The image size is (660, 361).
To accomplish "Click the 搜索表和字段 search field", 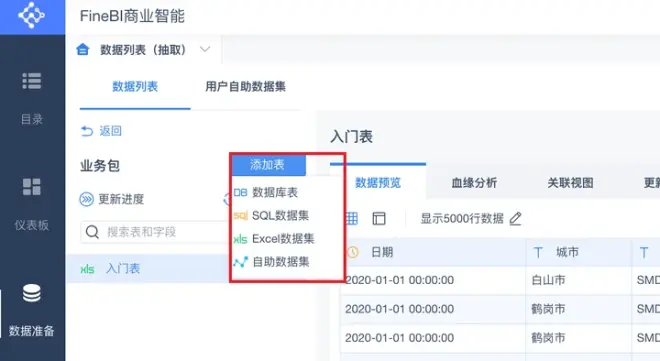I will pyautogui.click(x=155, y=232).
